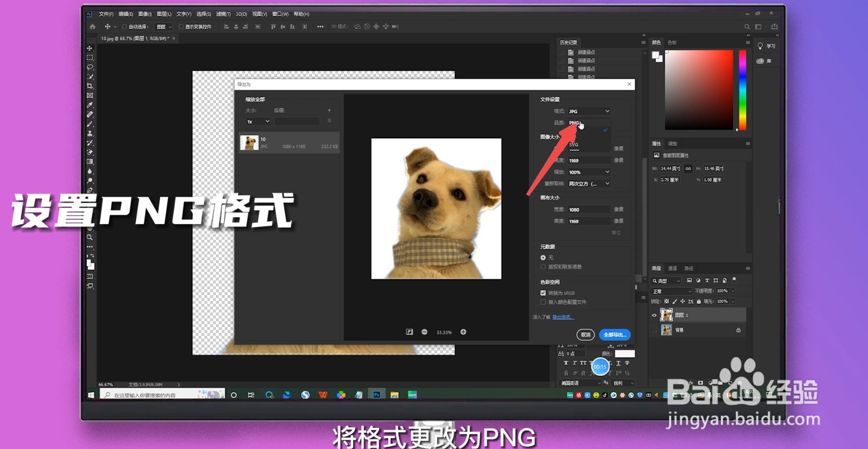Open the layer opacity 100% dropdown arrow
The image size is (868, 449).
coord(733,291)
